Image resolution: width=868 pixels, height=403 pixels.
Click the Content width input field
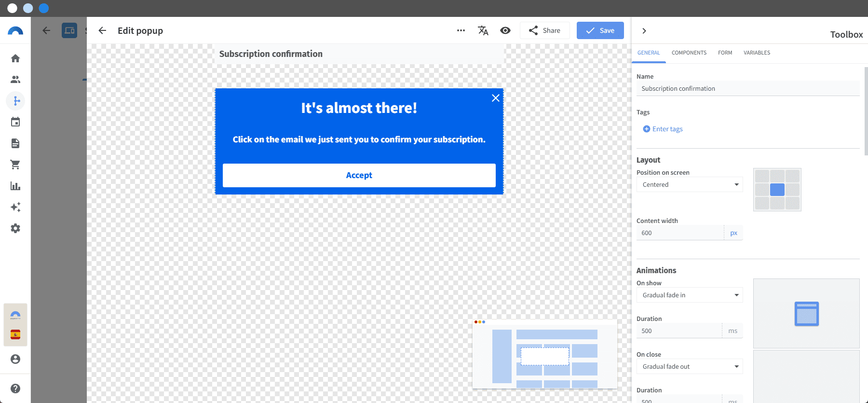pos(680,233)
